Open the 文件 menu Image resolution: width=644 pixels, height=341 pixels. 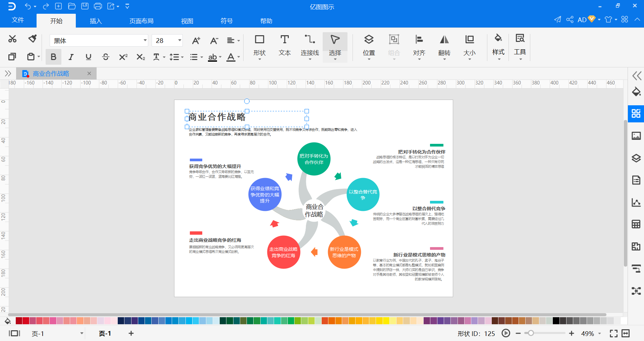coord(18,20)
